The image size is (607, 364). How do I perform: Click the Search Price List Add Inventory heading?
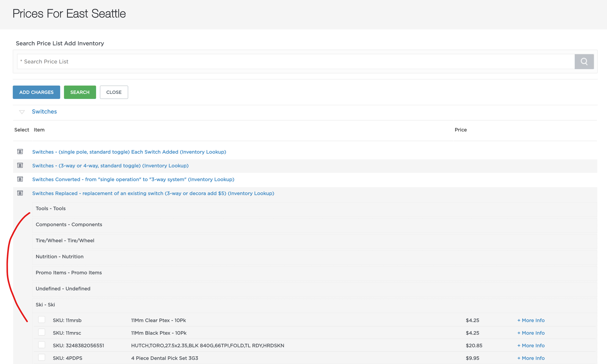tap(60, 43)
